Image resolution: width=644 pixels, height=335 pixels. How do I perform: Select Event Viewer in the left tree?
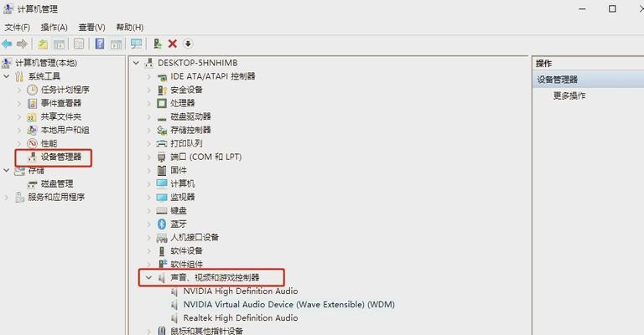click(60, 103)
